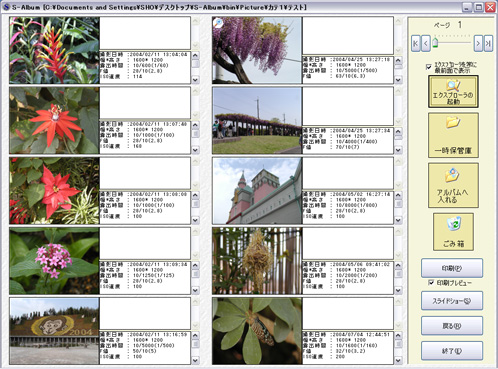
Task: Click the butterfly photo info scroll-up arrow
Action: click(x=398, y=336)
